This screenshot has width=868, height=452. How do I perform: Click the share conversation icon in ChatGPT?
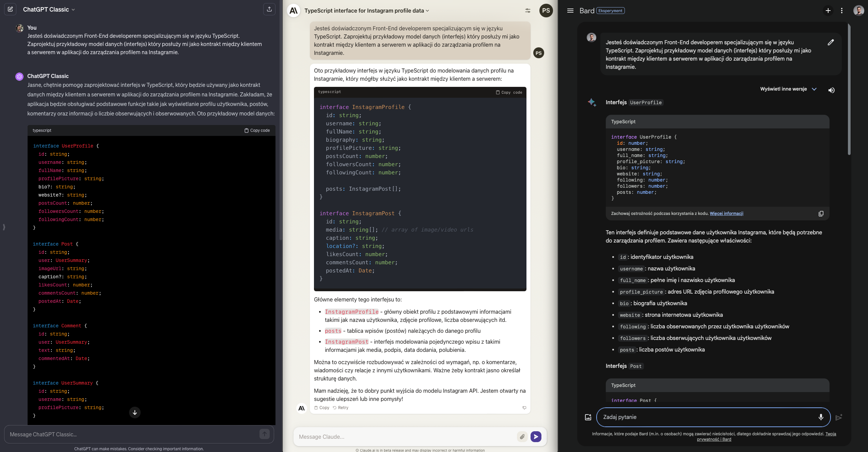pyautogui.click(x=269, y=9)
